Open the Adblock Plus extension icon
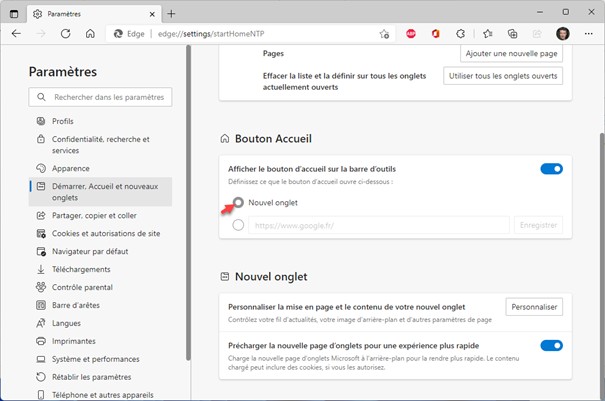Image resolution: width=605 pixels, height=401 pixels. [x=411, y=34]
